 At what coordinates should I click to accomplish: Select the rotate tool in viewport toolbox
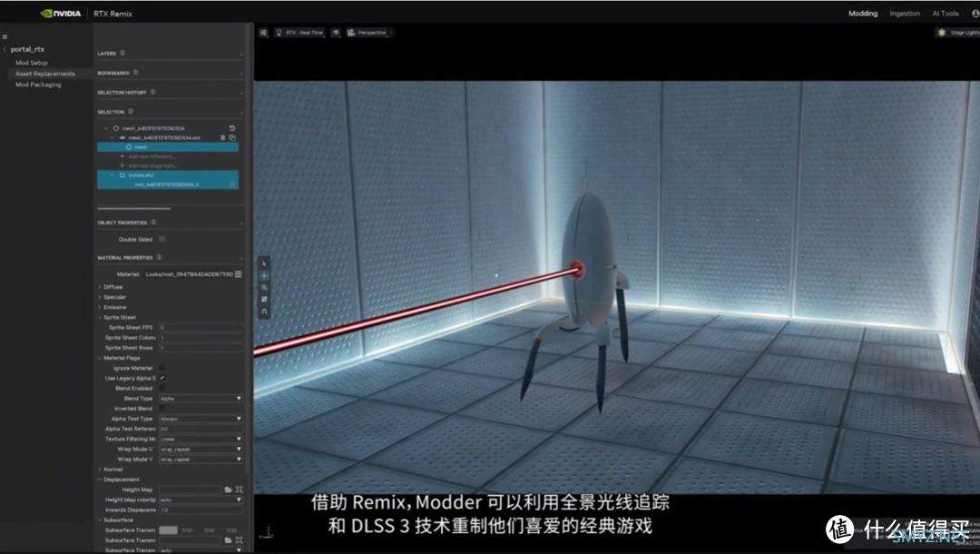[264, 288]
